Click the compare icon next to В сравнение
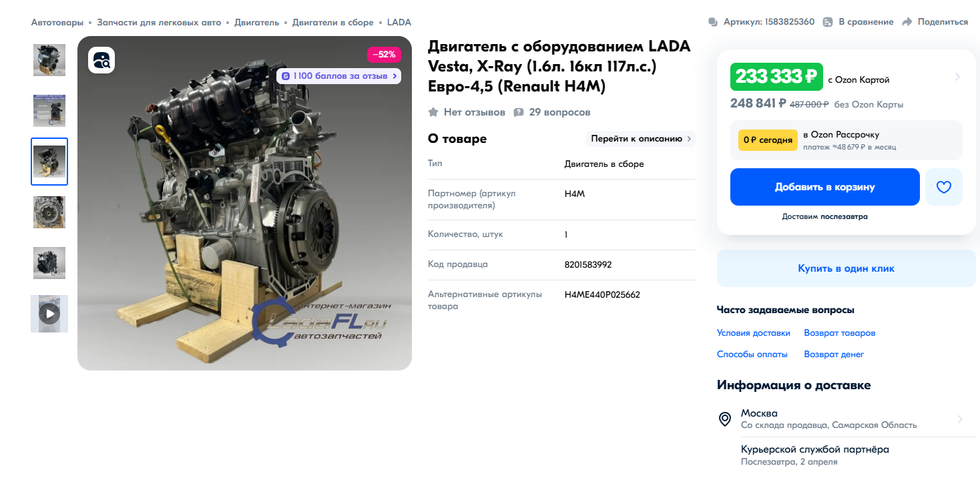The width and height of the screenshot is (980, 480). [828, 22]
